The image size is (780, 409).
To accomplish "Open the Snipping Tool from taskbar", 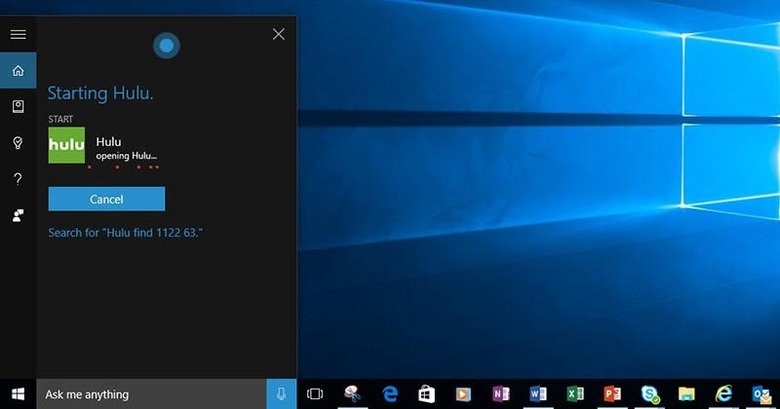I will pos(352,394).
